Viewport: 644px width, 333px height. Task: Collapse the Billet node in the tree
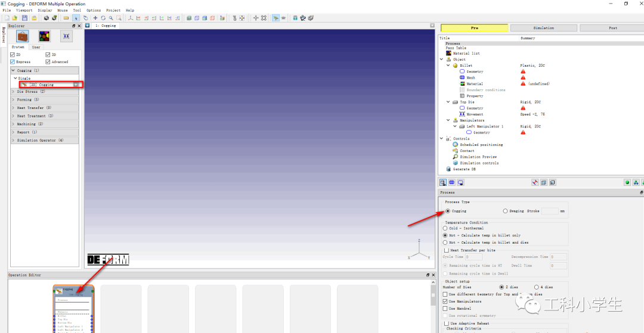448,66
